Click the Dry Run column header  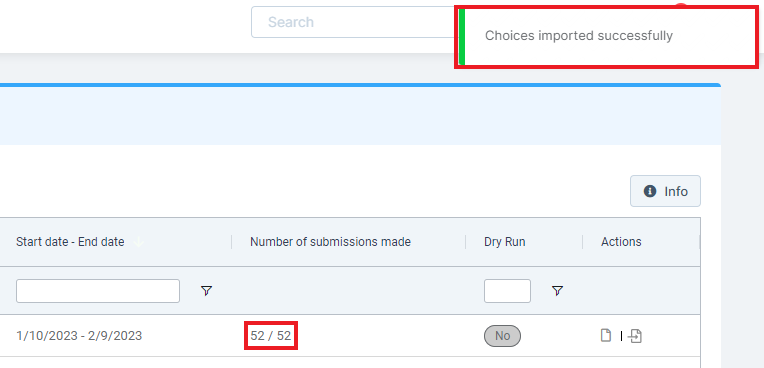504,242
